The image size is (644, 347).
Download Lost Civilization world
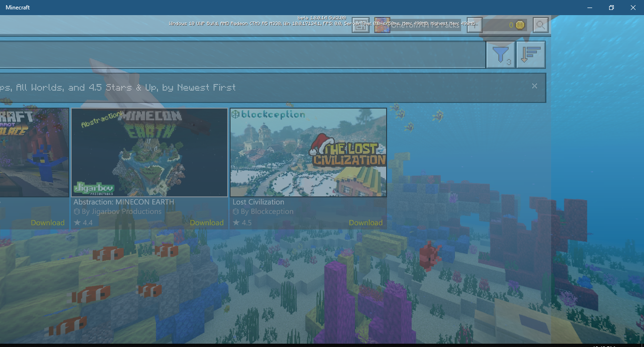click(366, 223)
